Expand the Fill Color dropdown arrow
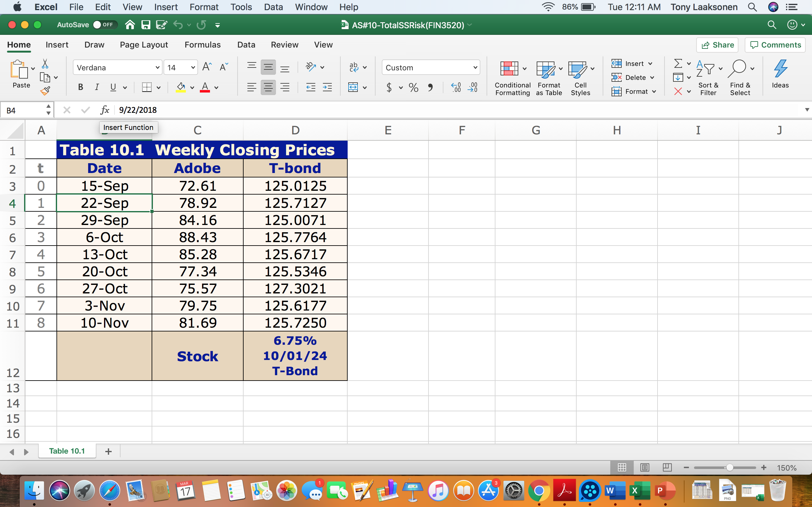This screenshot has height=507, width=812. click(192, 88)
